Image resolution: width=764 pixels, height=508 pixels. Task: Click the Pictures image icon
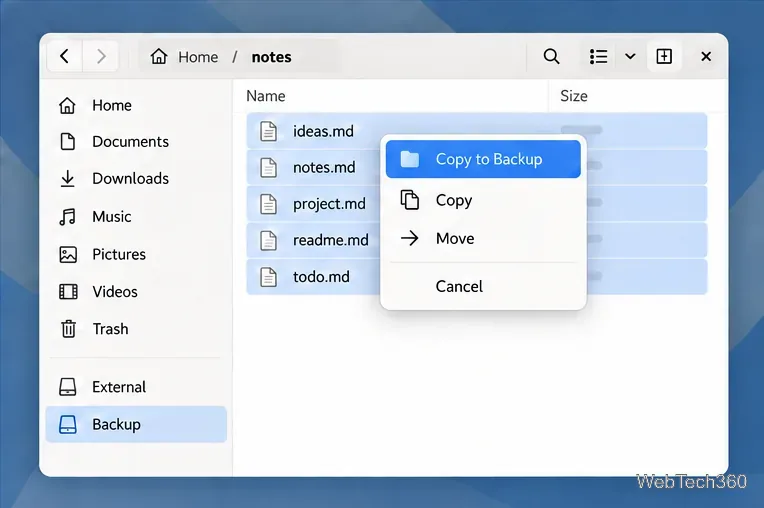[68, 254]
